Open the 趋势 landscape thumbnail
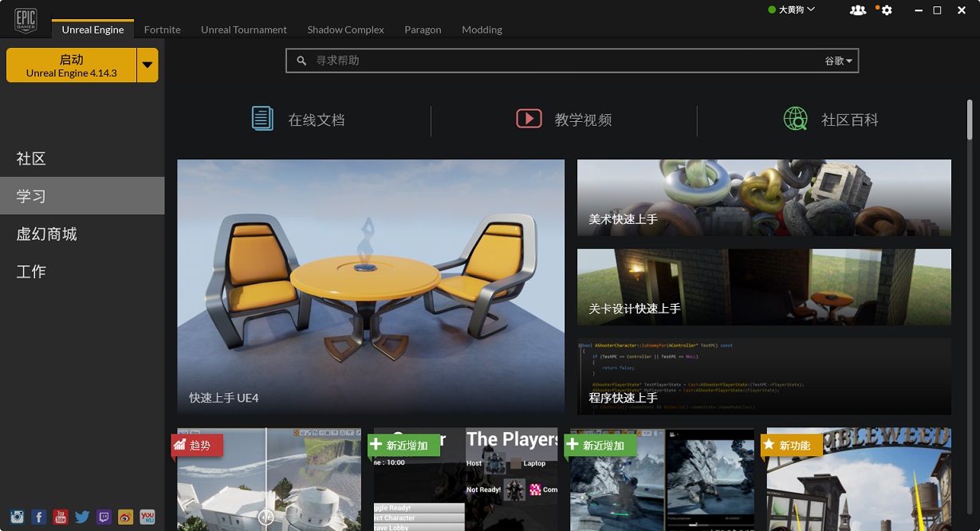This screenshot has width=980, height=531. (269, 479)
